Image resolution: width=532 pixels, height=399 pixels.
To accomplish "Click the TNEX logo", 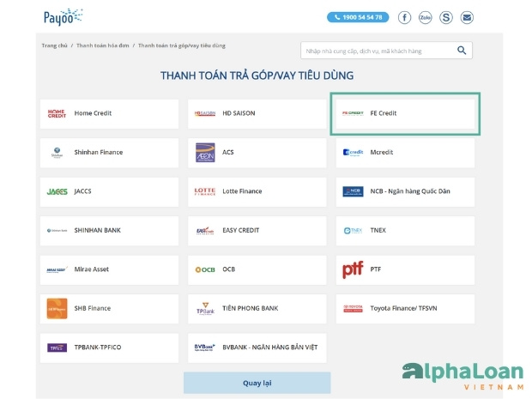I will [353, 231].
